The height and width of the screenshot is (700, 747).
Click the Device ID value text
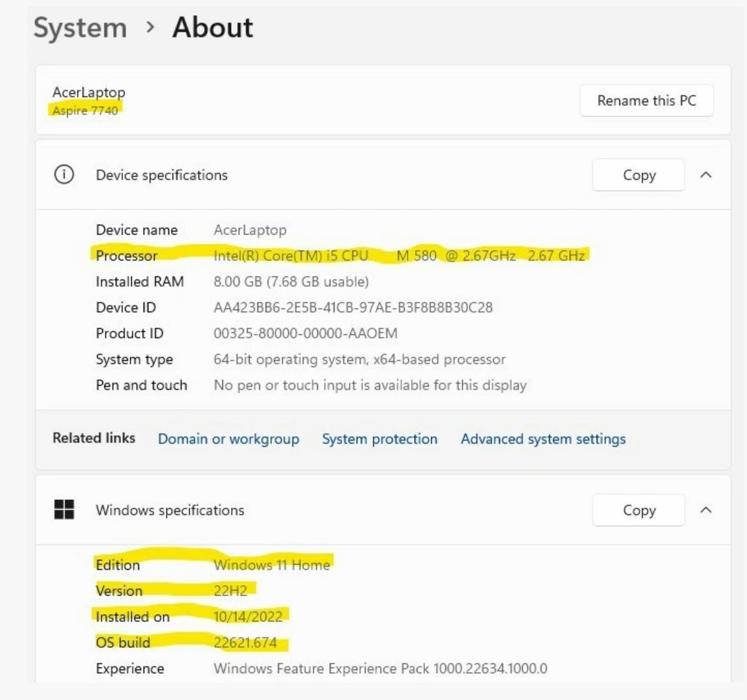pyautogui.click(x=353, y=308)
